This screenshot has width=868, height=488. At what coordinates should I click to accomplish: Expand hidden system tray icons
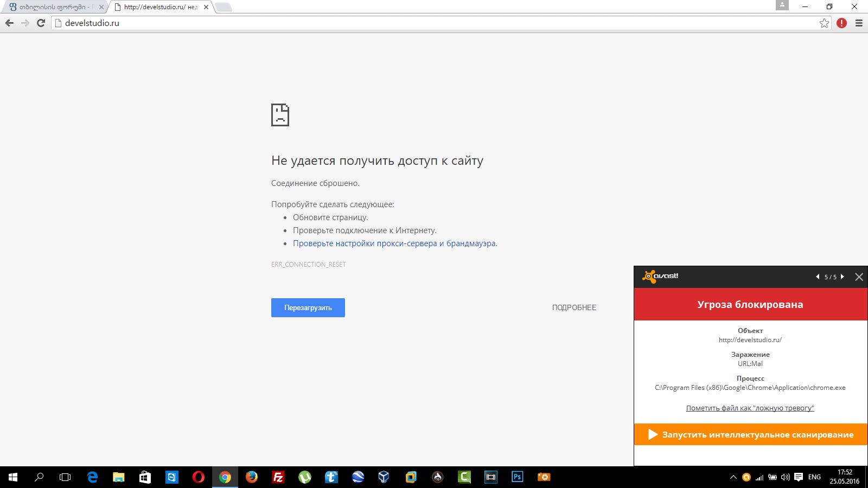click(x=733, y=477)
